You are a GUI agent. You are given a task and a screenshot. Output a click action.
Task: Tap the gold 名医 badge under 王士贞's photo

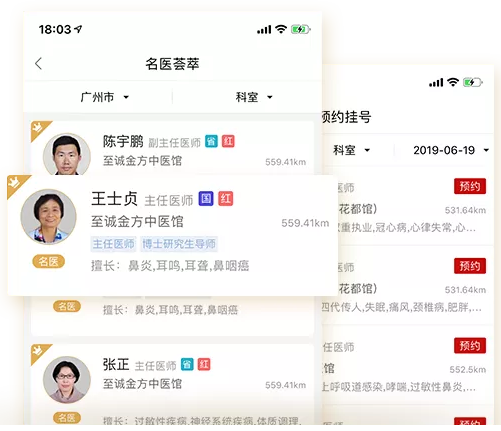49,262
